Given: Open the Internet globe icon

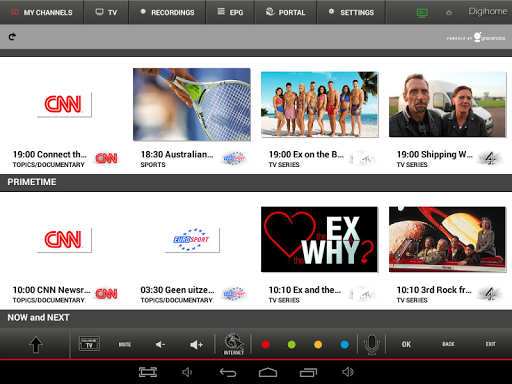Looking at the screenshot, I should [233, 344].
